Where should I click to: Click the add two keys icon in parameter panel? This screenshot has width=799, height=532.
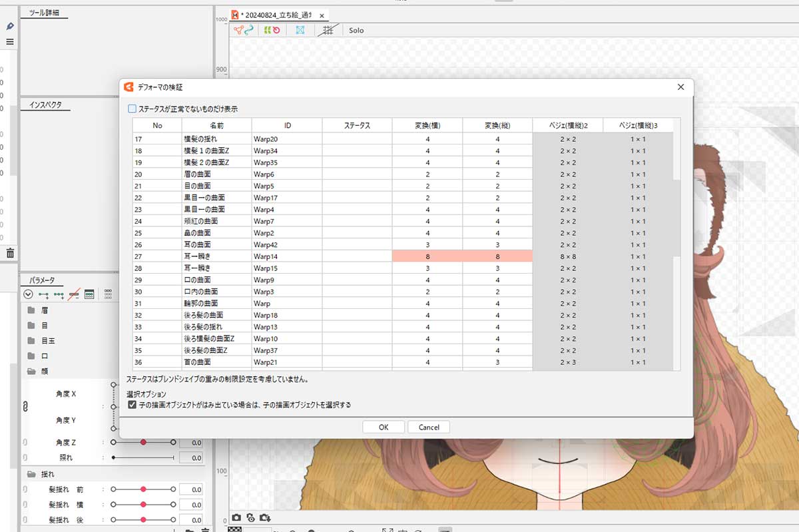(x=44, y=294)
